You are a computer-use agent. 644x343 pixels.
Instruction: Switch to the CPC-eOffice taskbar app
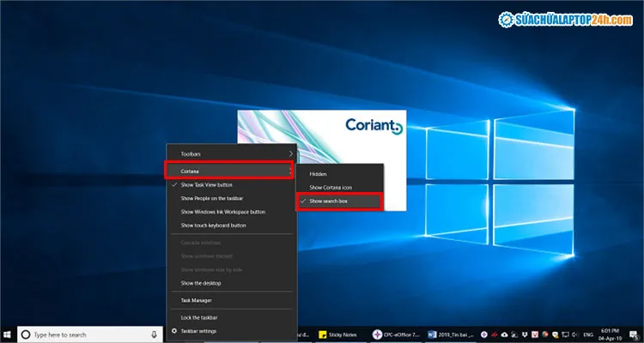[397, 334]
